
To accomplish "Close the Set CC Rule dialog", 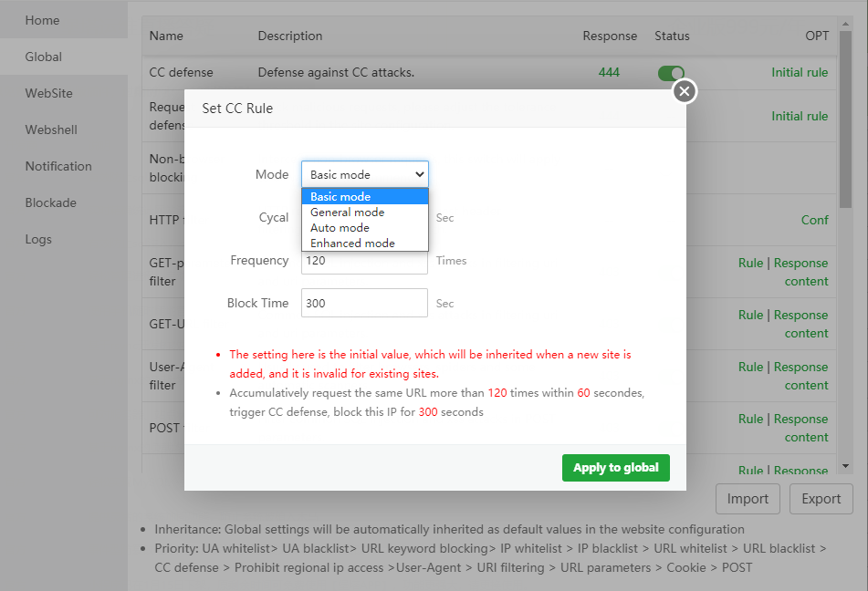I will tap(685, 91).
